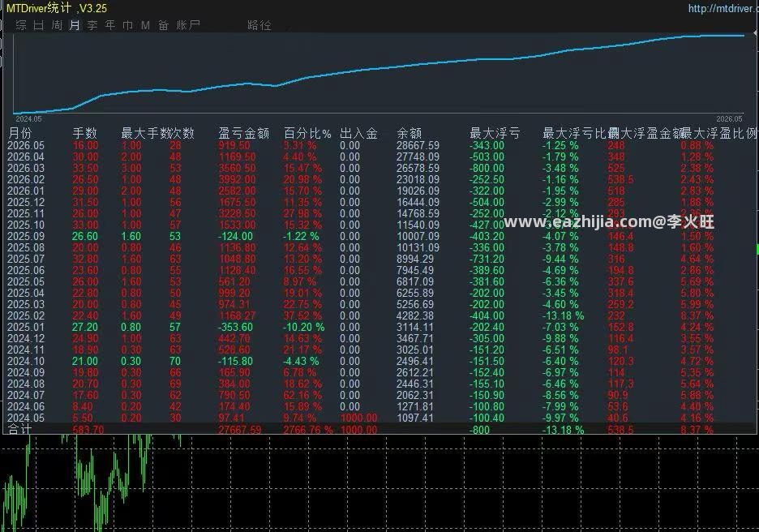Click the MTDriver统计 V3.25 title

coord(57,8)
